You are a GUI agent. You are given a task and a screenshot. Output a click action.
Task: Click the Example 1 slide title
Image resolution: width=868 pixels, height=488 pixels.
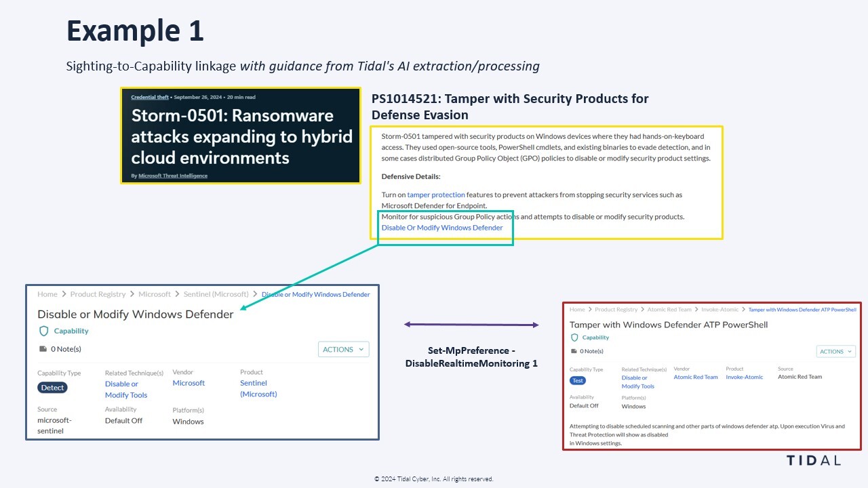coord(135,31)
